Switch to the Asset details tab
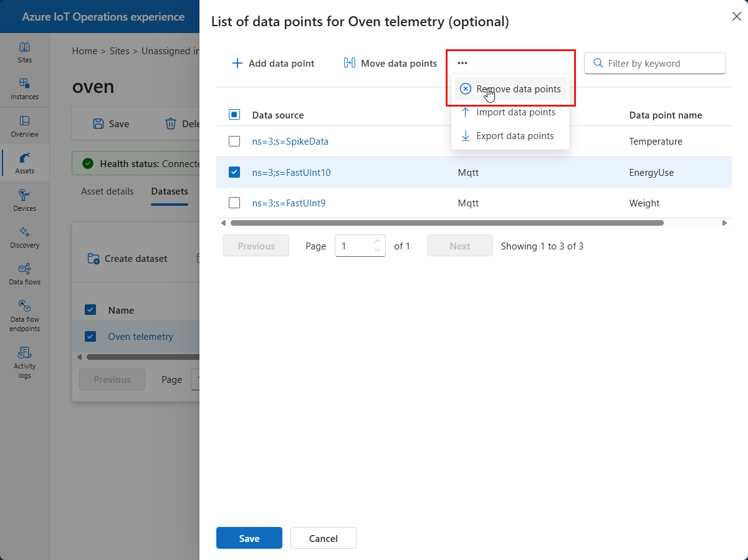 pyautogui.click(x=107, y=191)
